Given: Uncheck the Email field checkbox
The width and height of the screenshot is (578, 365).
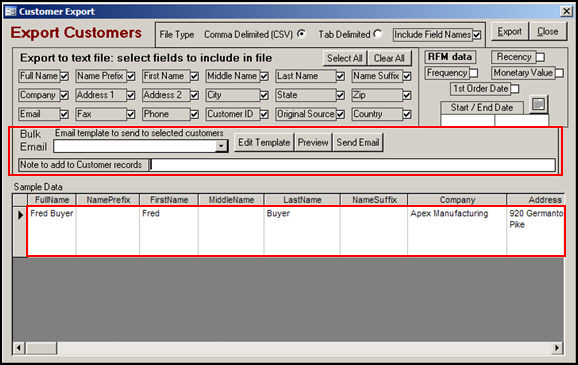Looking at the screenshot, I should [64, 115].
